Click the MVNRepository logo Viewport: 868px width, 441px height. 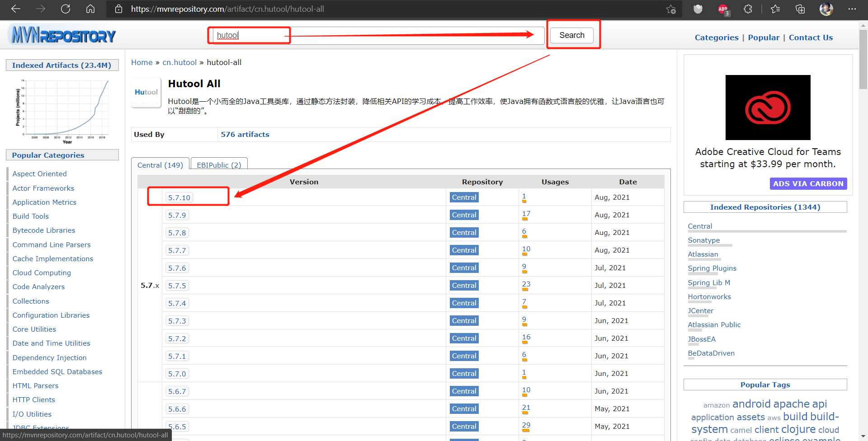(x=64, y=35)
